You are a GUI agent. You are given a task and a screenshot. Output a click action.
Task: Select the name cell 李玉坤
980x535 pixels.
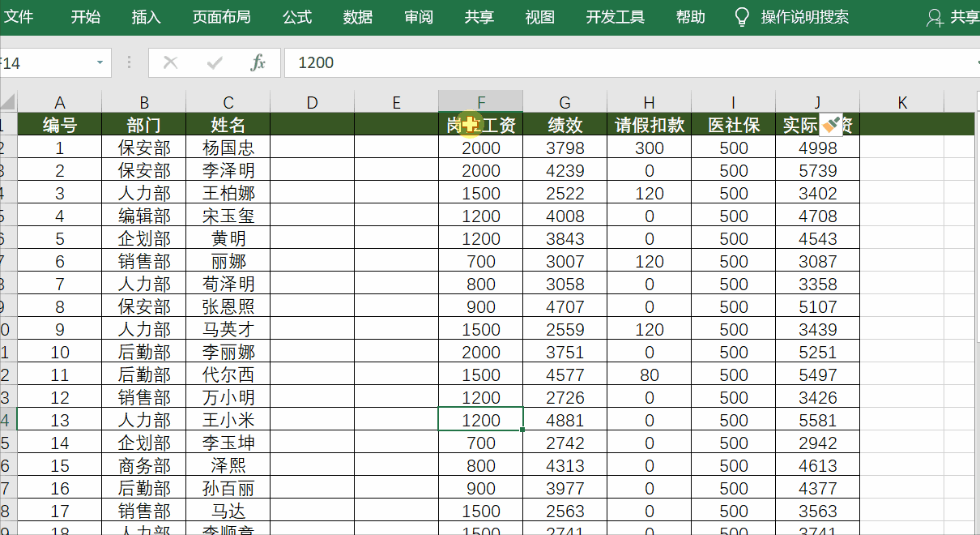point(228,443)
